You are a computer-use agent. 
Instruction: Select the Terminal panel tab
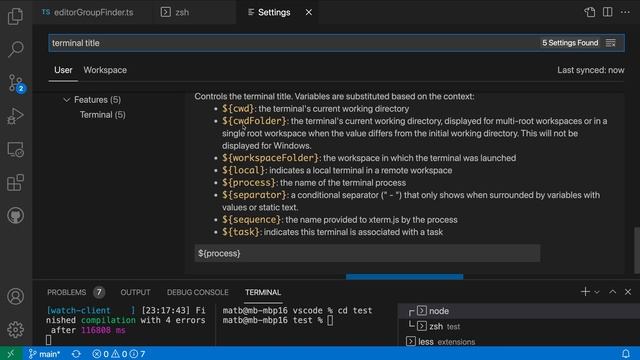(263, 292)
